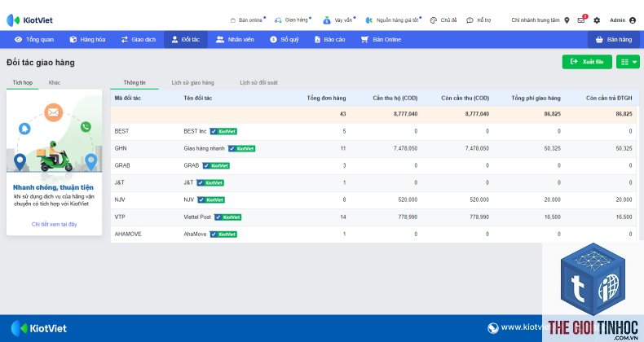
Task: Open Vay vốn money bag item
Action: click(x=339, y=20)
